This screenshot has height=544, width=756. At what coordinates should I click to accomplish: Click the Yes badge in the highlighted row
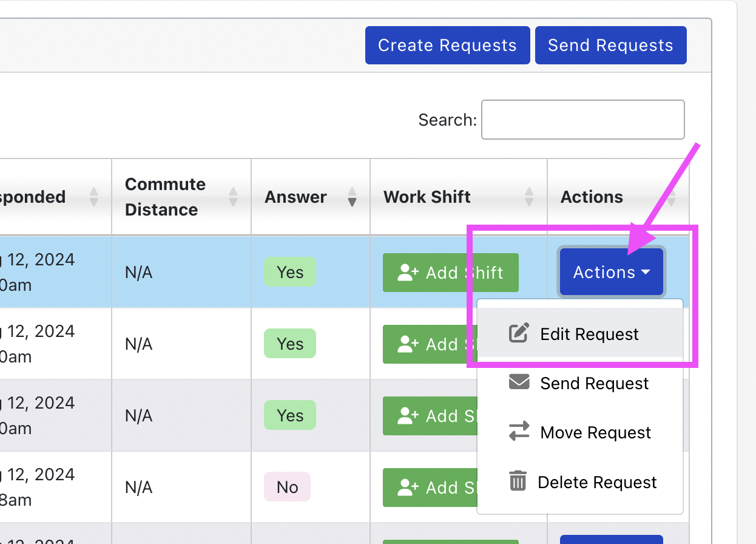[290, 272]
